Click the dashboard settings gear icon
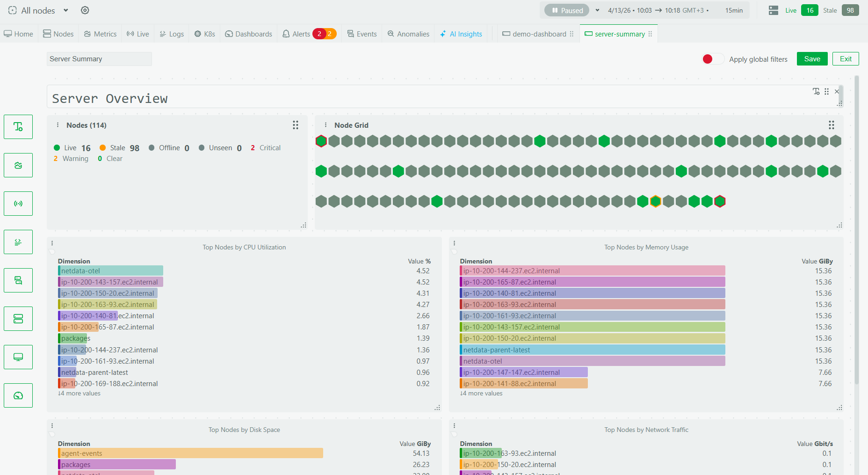 click(85, 10)
